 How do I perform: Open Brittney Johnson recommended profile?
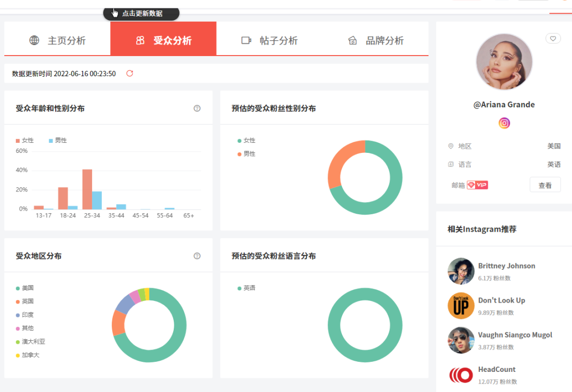506,266
